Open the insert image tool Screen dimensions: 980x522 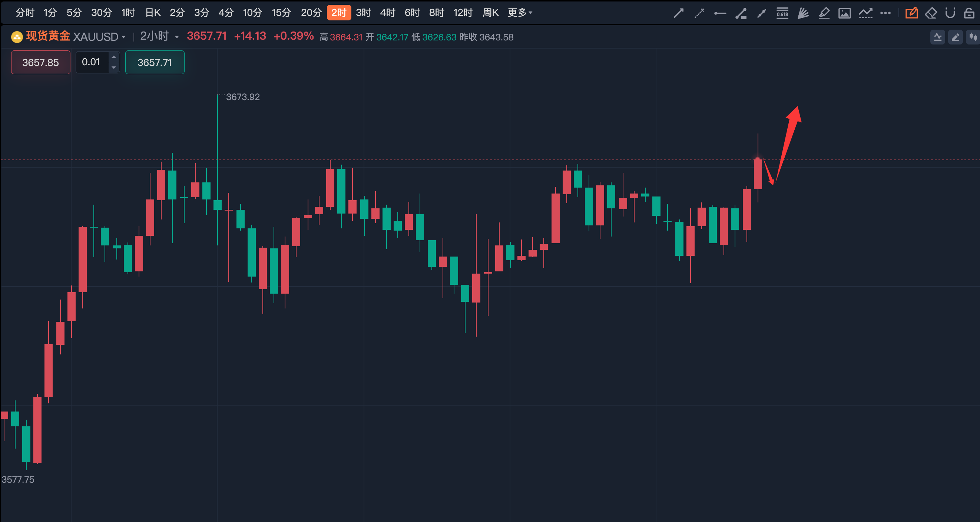[844, 13]
